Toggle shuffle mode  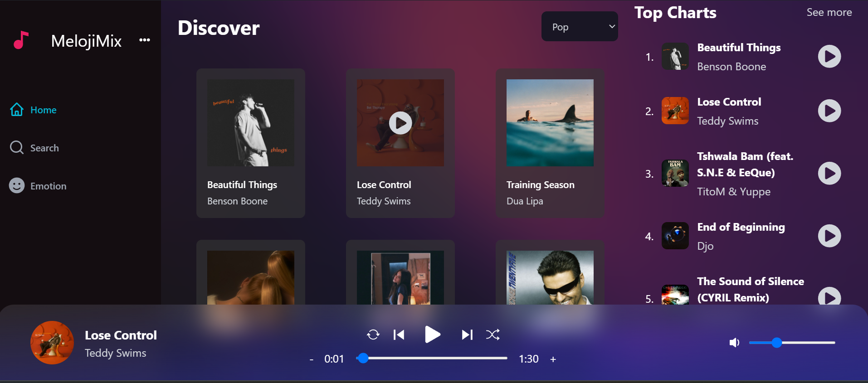[493, 335]
